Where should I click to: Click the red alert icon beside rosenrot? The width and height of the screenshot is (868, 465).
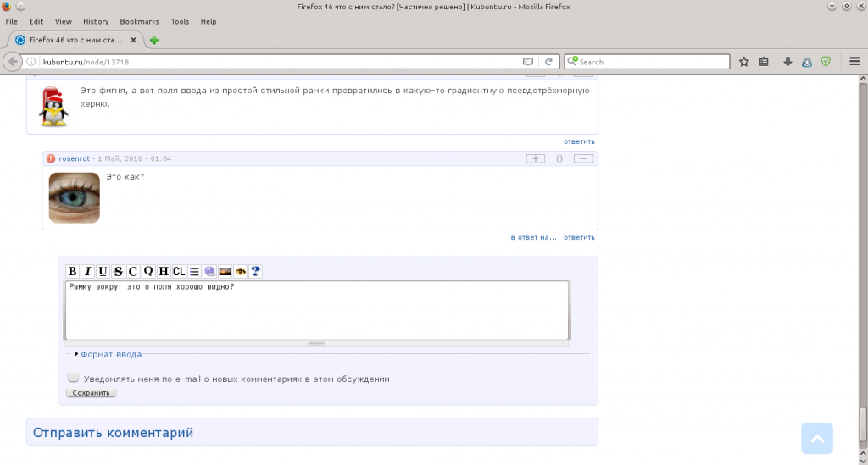click(x=51, y=158)
